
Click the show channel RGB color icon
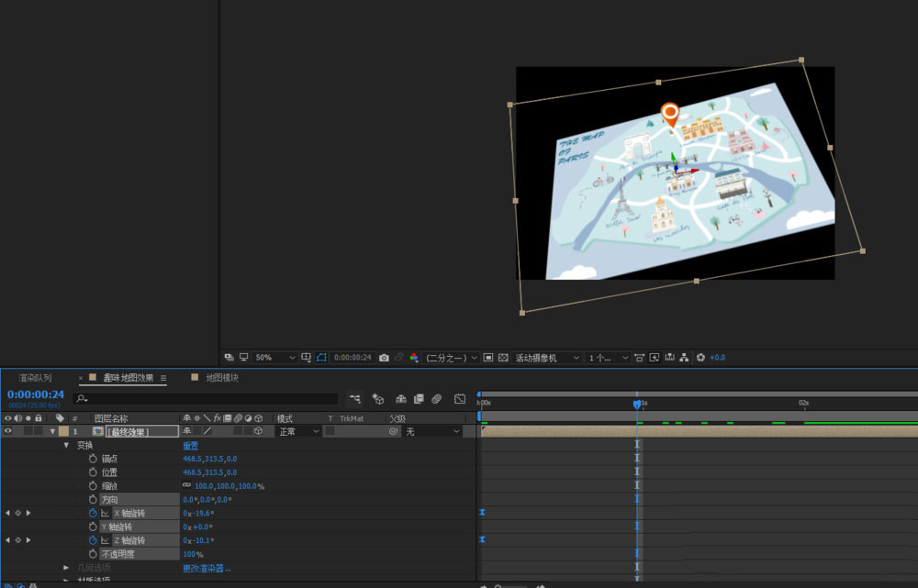pyautogui.click(x=414, y=358)
